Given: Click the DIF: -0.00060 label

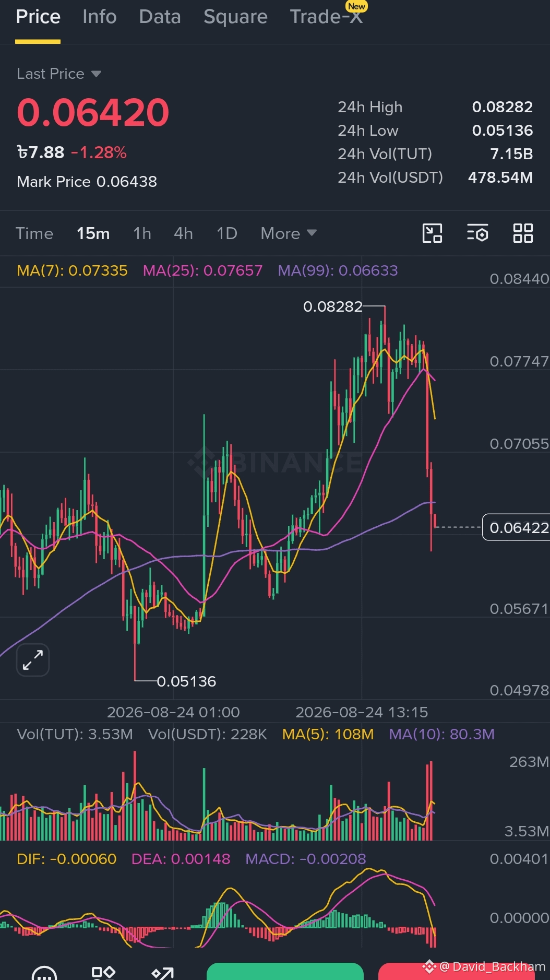Looking at the screenshot, I should 66,859.
